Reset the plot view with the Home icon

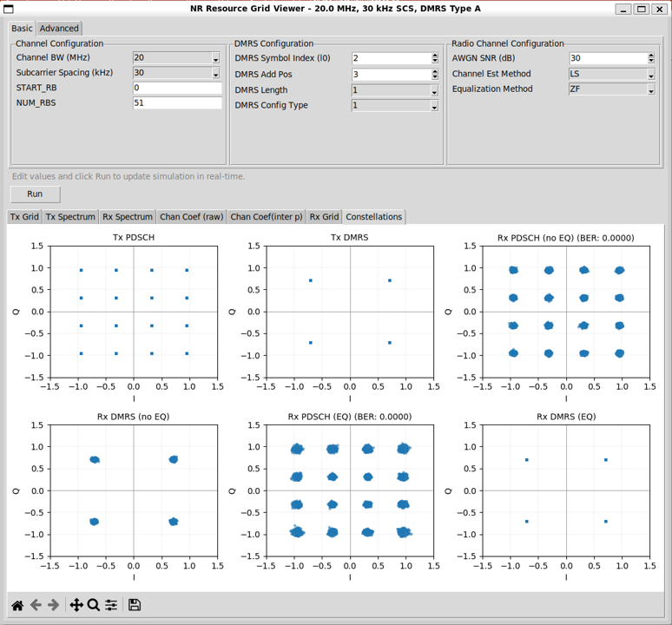coord(17,605)
